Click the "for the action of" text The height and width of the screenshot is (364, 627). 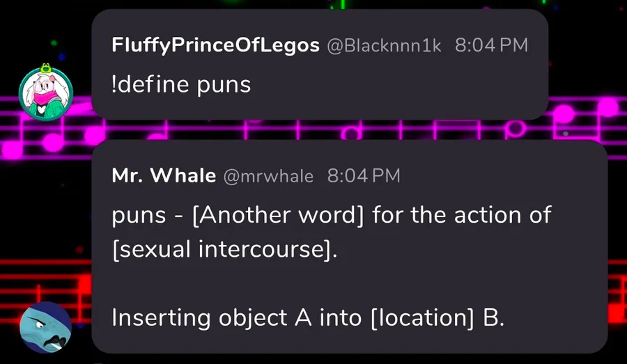click(461, 214)
